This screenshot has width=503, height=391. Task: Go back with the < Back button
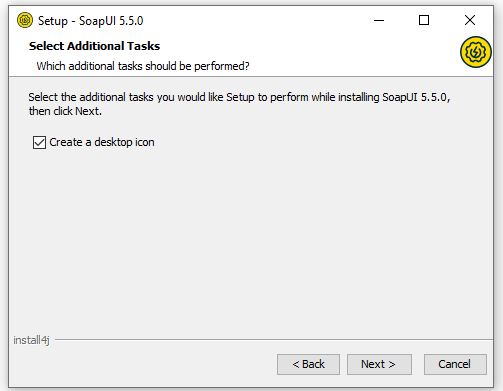pos(308,364)
